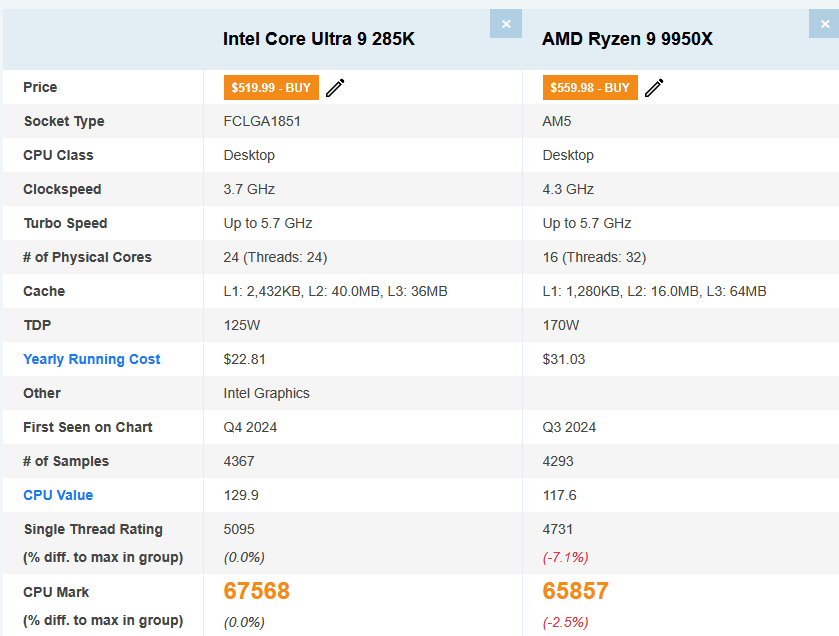Select cache text L1: 1,280KB row
Screen dimensions: 839x636
coord(654,292)
